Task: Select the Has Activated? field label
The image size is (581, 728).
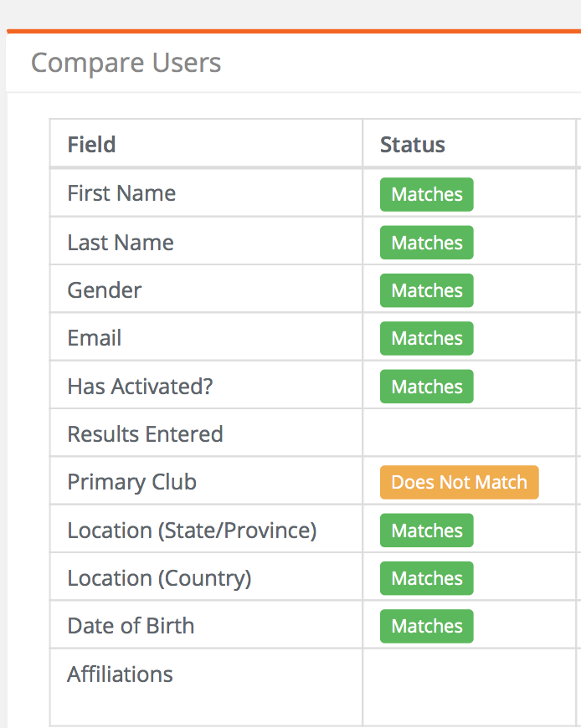Action: click(x=140, y=387)
